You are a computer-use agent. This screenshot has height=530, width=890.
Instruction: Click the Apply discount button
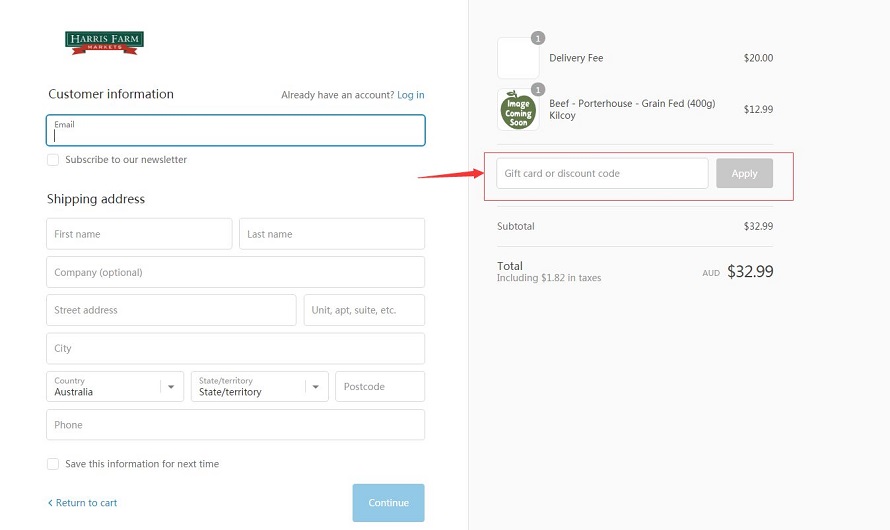click(x=744, y=173)
